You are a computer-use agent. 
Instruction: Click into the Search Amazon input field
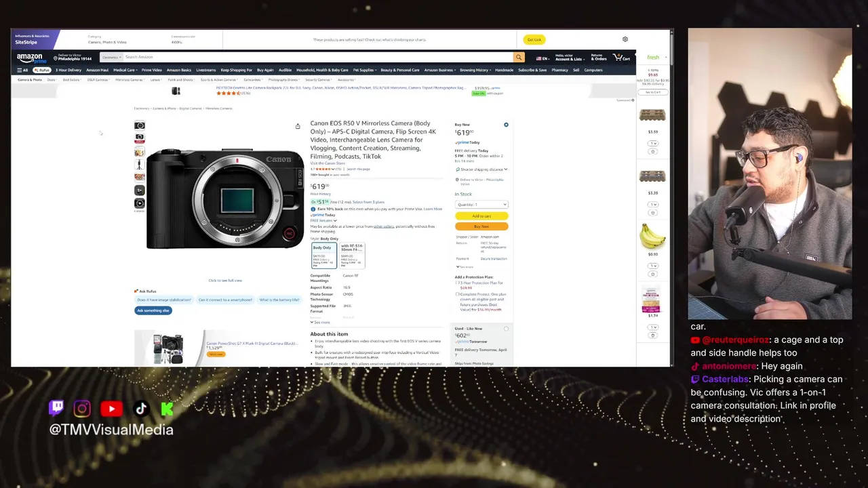click(x=317, y=58)
